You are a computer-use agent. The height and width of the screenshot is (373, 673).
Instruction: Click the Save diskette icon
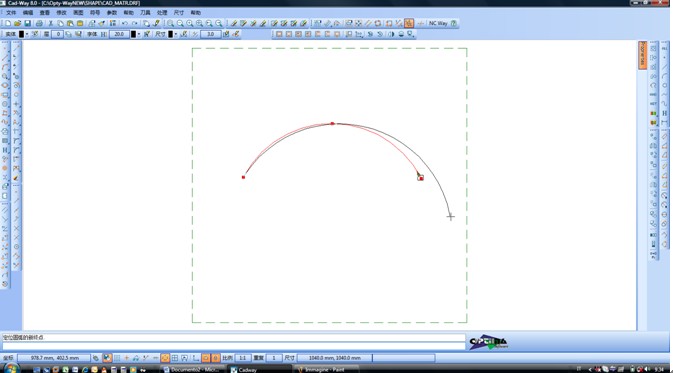pyautogui.click(x=27, y=23)
